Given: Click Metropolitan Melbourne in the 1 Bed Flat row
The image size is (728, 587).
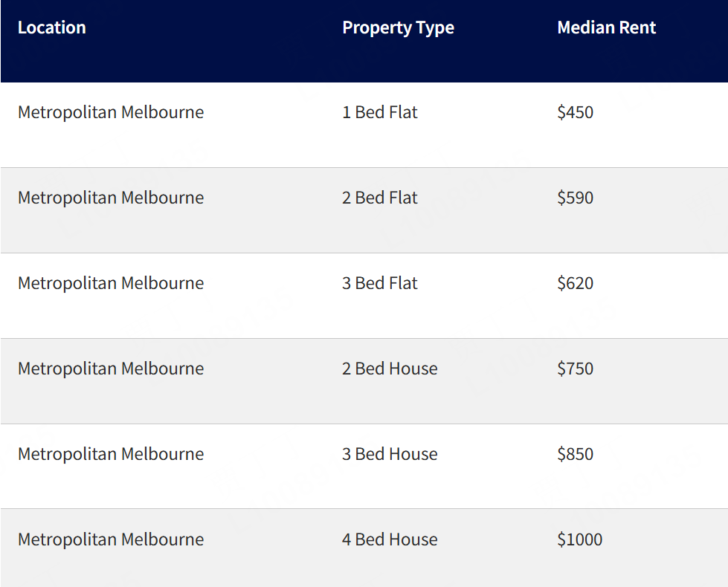Looking at the screenshot, I should point(111,113).
